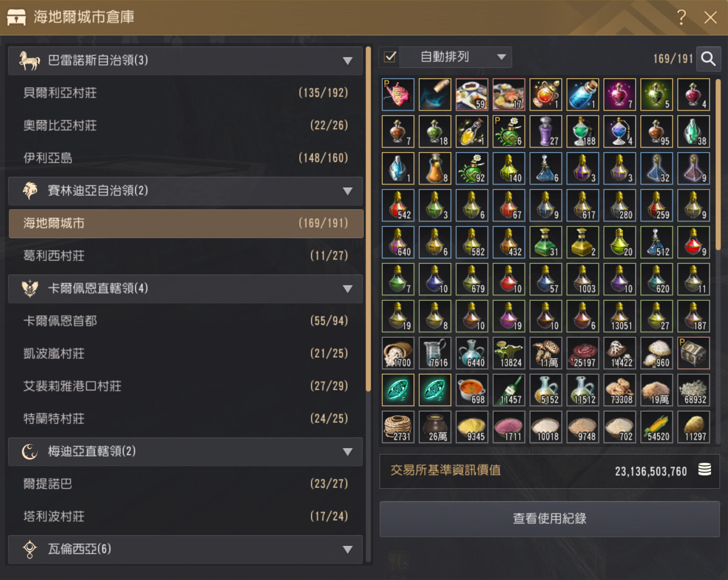Select the blue bottle with cork item
The height and width of the screenshot is (580, 728).
pyautogui.click(x=582, y=94)
